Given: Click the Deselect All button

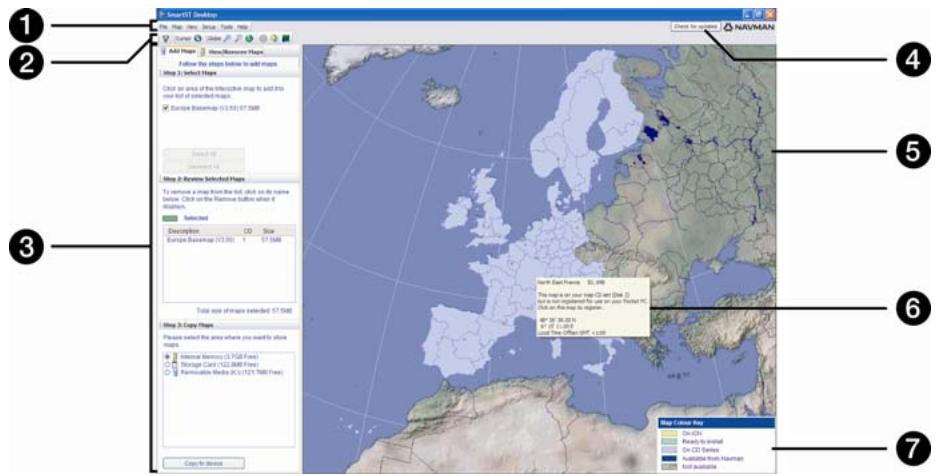Looking at the screenshot, I should [204, 166].
